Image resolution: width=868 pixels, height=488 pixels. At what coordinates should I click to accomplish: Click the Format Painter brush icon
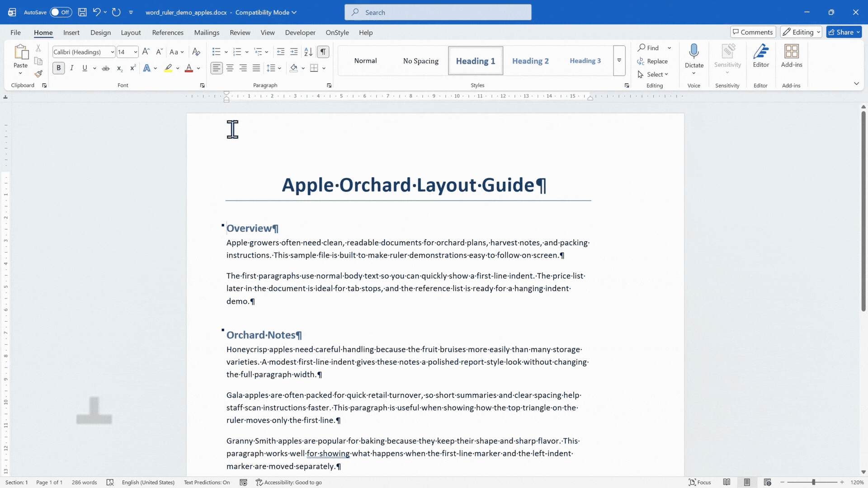click(38, 74)
